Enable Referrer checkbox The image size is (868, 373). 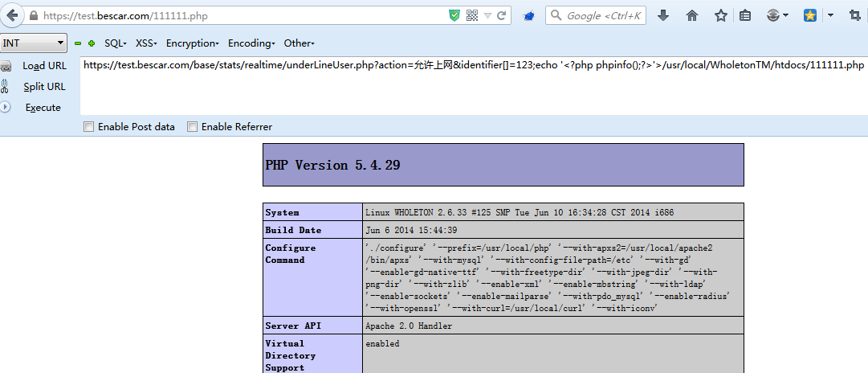point(193,126)
